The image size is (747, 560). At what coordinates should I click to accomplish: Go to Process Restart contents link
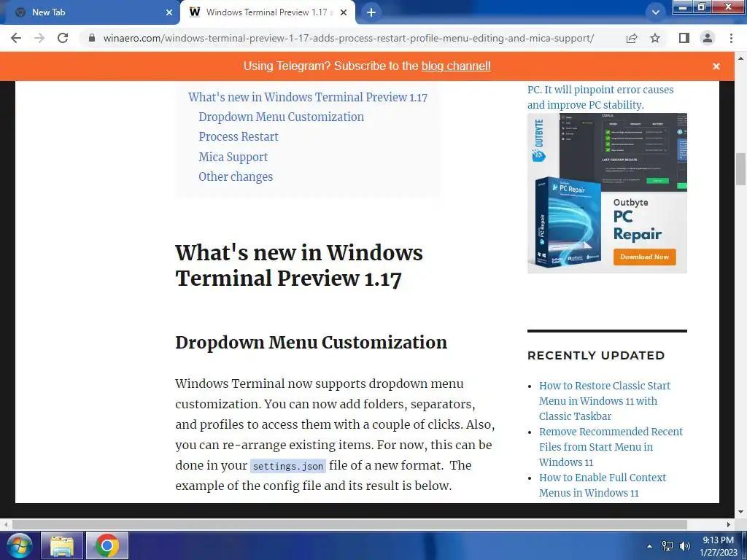[x=239, y=136]
